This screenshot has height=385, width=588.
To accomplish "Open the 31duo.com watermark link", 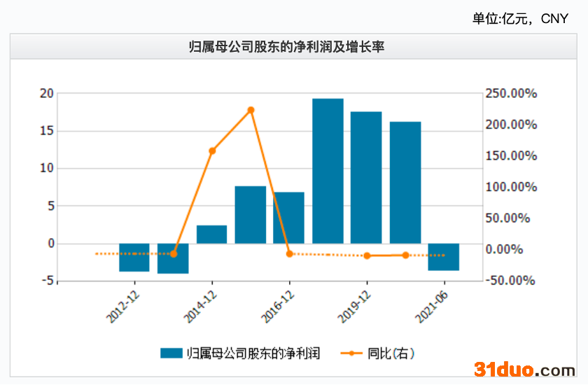I will (524, 369).
